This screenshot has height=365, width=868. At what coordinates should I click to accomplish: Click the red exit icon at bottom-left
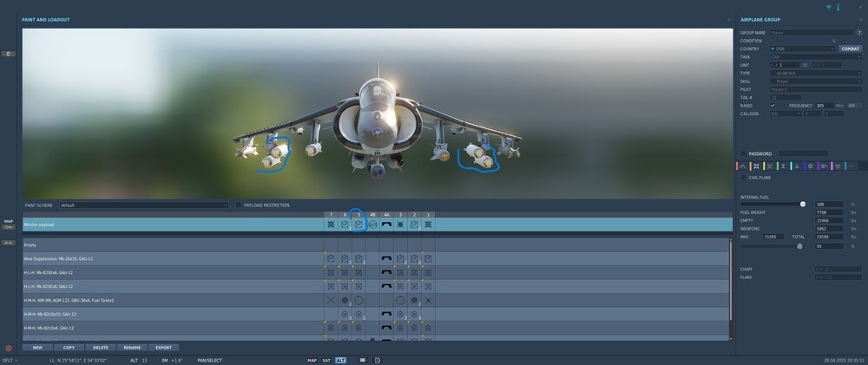click(x=9, y=349)
